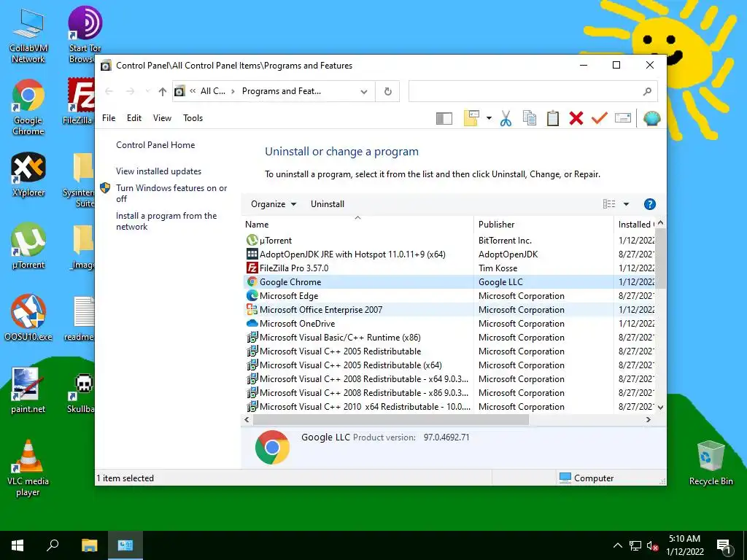The height and width of the screenshot is (560, 747).
Task: Click the taskbar clock showing 5:10 AM
Action: coord(684,545)
